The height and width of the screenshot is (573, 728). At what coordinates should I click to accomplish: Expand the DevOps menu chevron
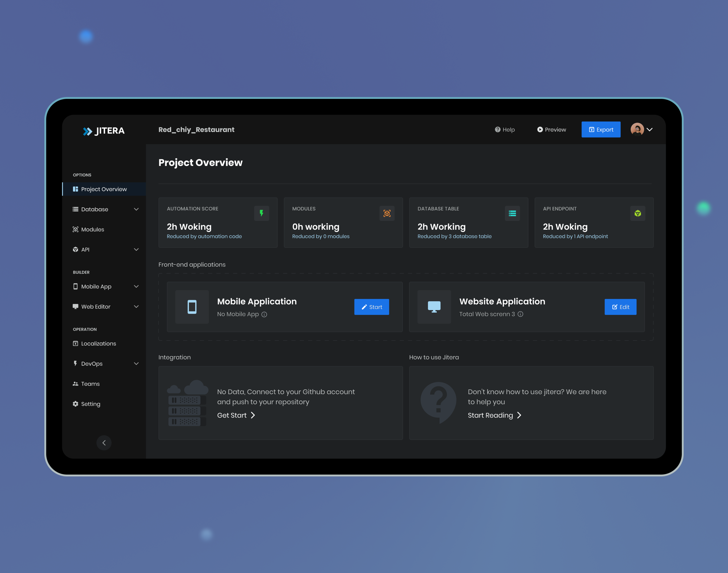[x=136, y=364]
